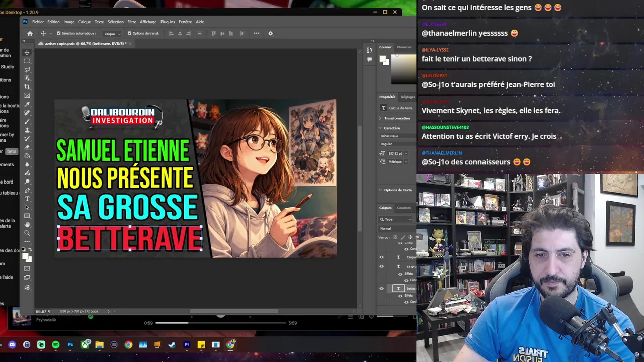Screen dimensions: 644x362
Task: Select the Eyedropper tool
Action: point(27,104)
